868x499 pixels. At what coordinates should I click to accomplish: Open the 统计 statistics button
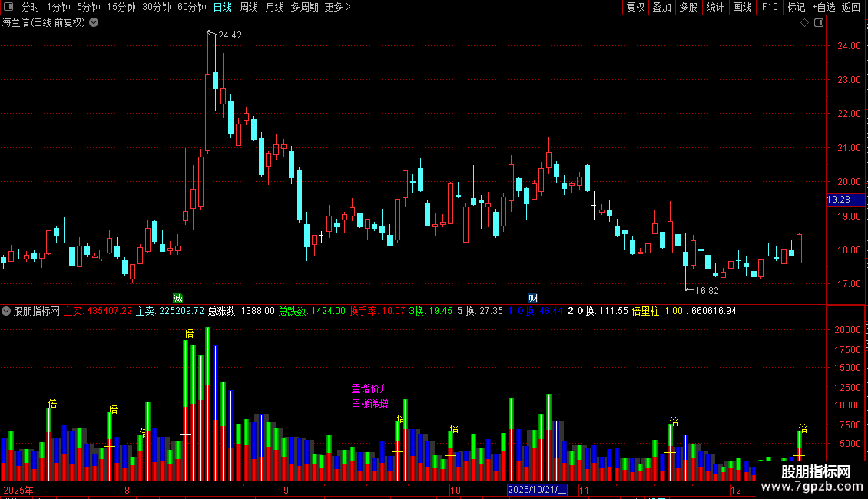[x=715, y=7]
